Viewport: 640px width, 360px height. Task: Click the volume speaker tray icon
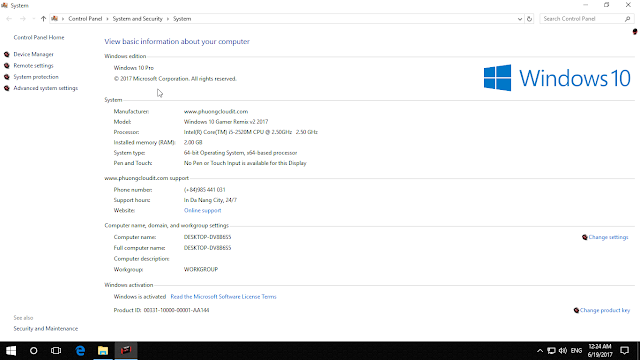563,351
